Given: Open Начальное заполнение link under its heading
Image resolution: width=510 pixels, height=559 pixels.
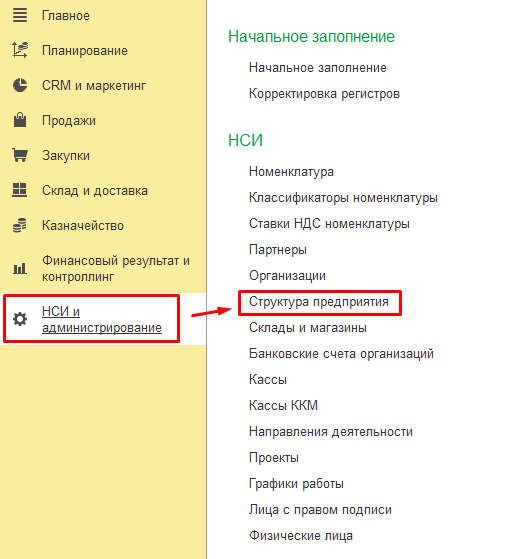Looking at the screenshot, I should pos(318,67).
